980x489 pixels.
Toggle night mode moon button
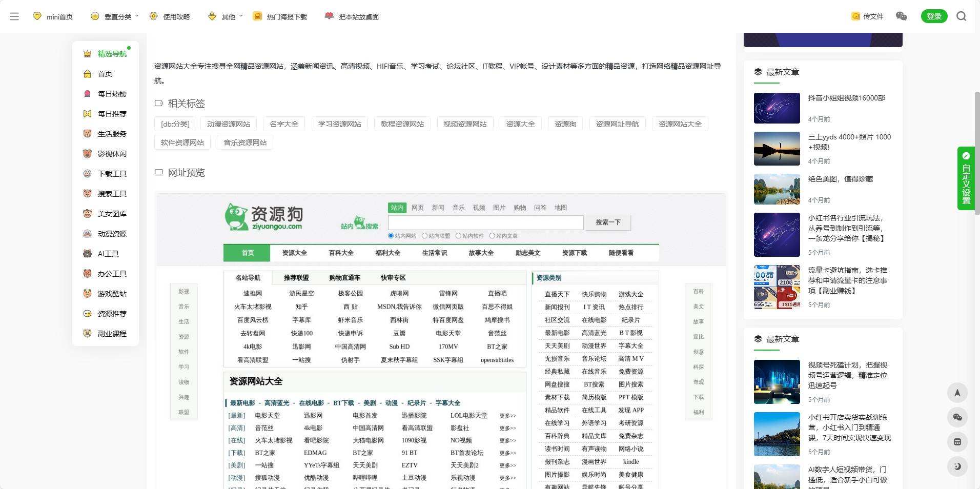pyautogui.click(x=957, y=466)
